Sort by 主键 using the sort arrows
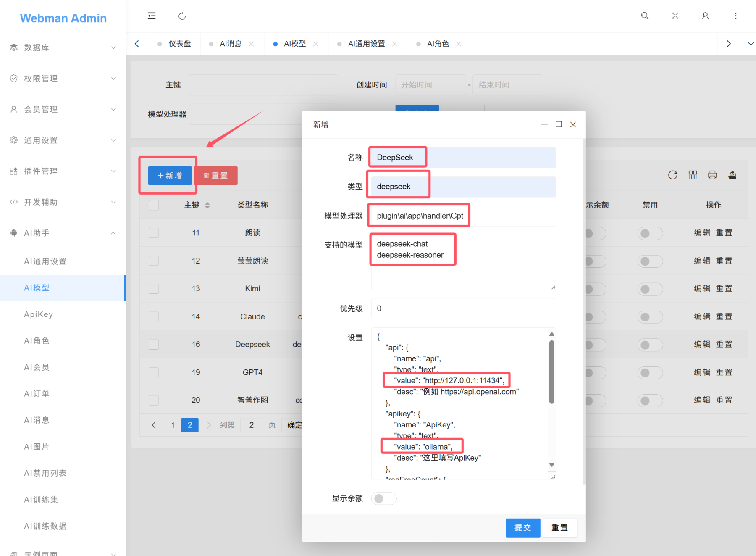The height and width of the screenshot is (556, 756). point(207,205)
